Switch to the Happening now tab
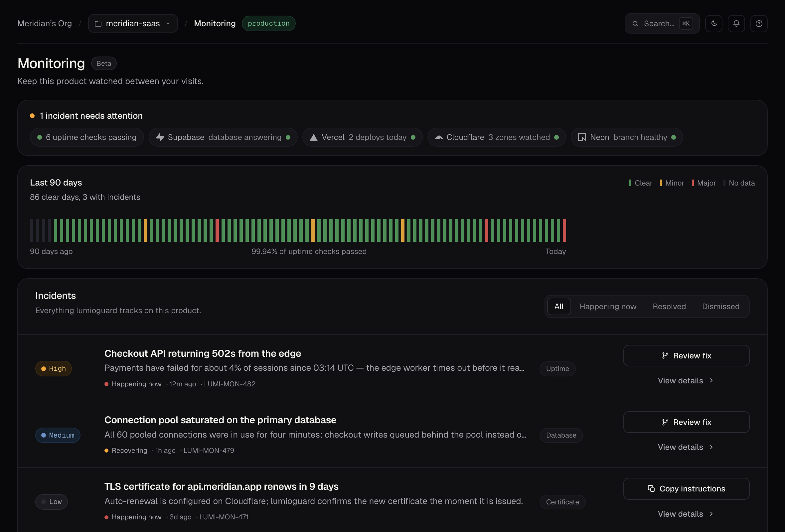 (608, 307)
